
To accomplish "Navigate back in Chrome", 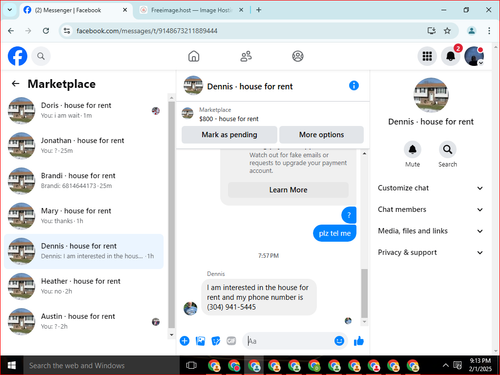I will 11,31.
